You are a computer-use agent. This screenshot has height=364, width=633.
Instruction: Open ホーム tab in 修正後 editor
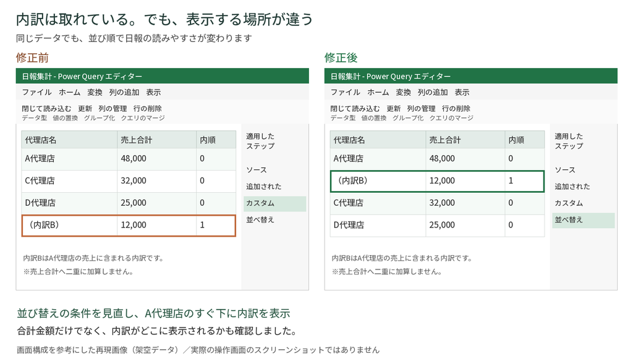378,93
